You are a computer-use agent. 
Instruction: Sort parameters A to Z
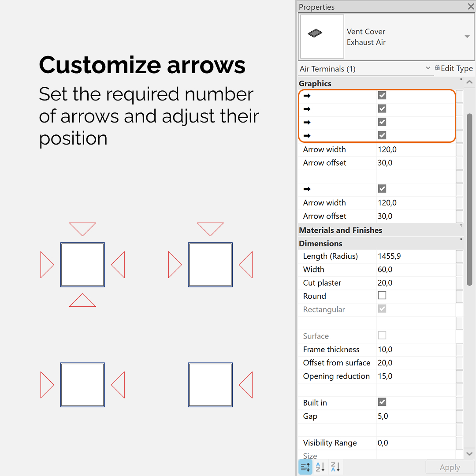[x=320, y=467]
